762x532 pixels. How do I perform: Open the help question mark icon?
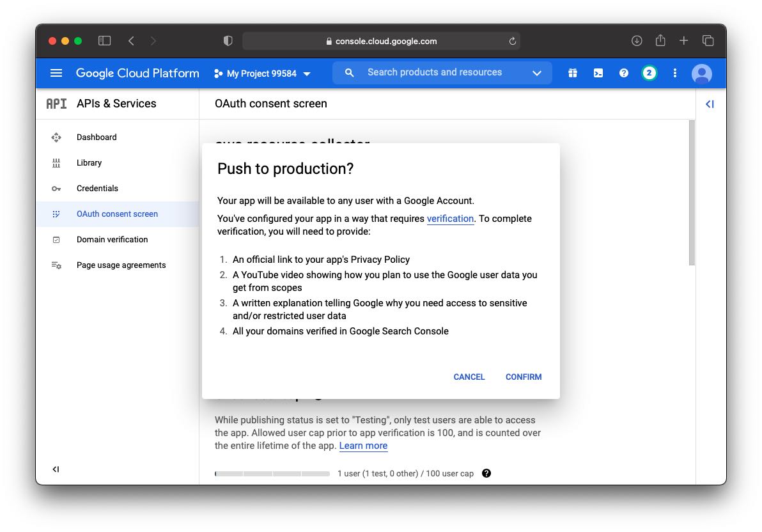pyautogui.click(x=623, y=73)
